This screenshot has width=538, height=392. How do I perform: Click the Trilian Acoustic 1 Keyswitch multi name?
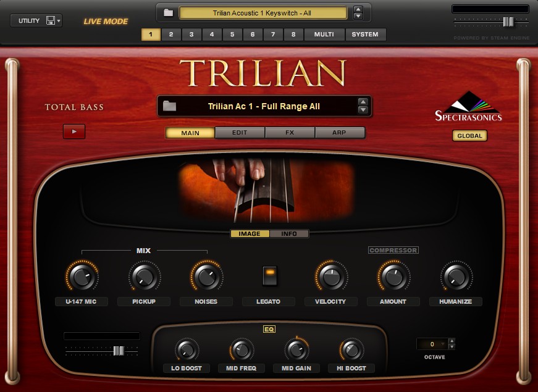263,13
